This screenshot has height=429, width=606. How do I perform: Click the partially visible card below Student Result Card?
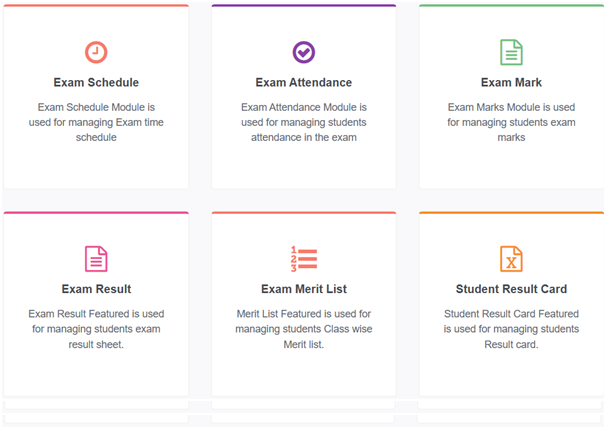[x=509, y=405]
